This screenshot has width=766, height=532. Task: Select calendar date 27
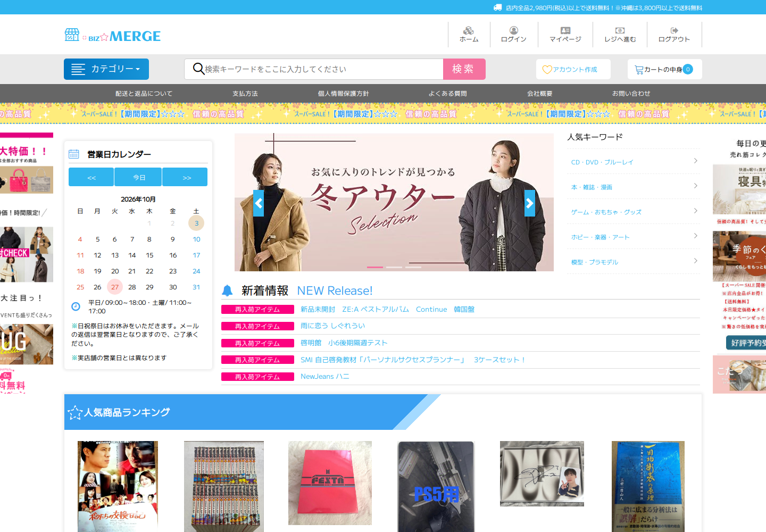tap(115, 287)
